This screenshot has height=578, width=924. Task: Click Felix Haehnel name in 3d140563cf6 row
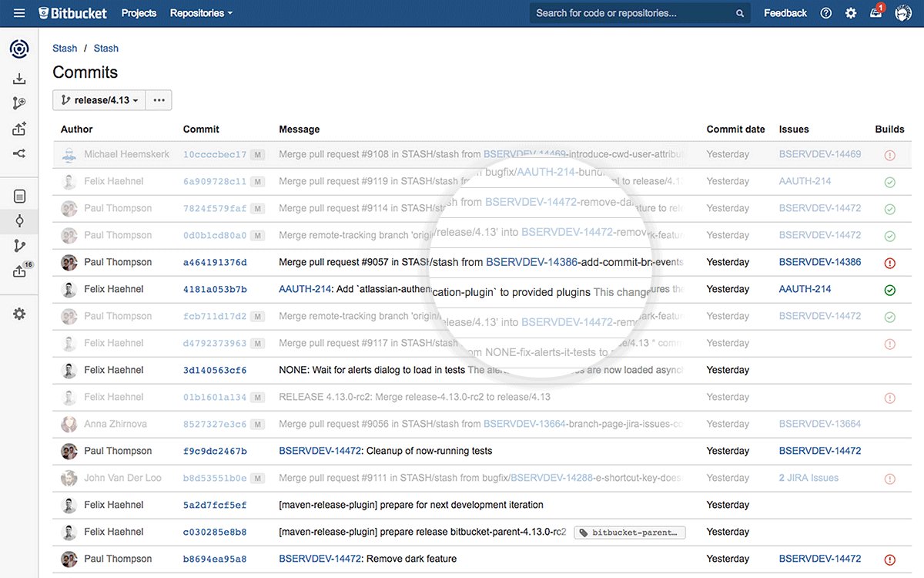[x=114, y=370]
